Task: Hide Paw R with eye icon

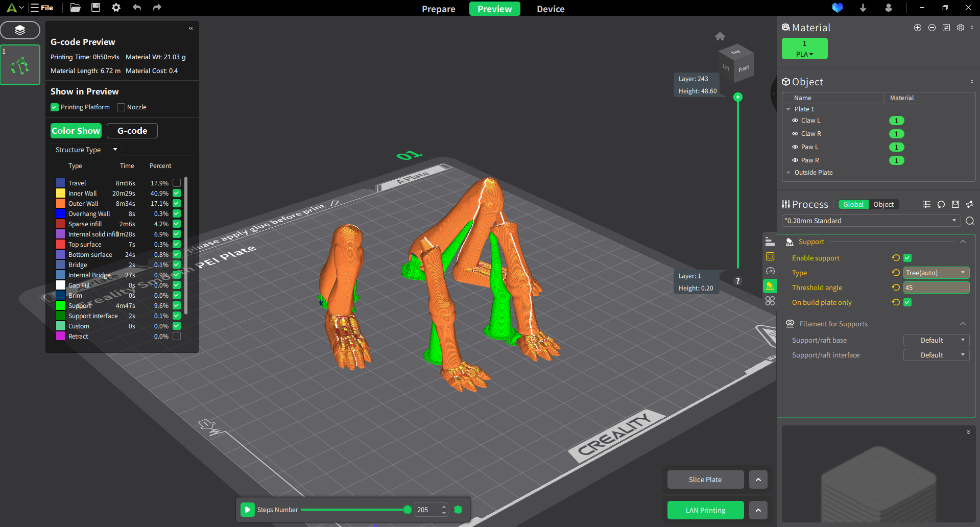Action: coord(795,160)
